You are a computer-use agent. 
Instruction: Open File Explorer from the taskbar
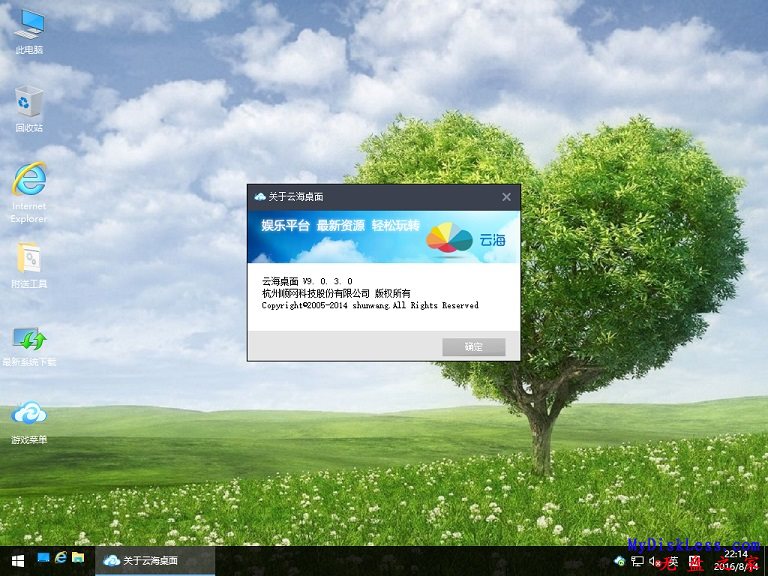click(78, 557)
